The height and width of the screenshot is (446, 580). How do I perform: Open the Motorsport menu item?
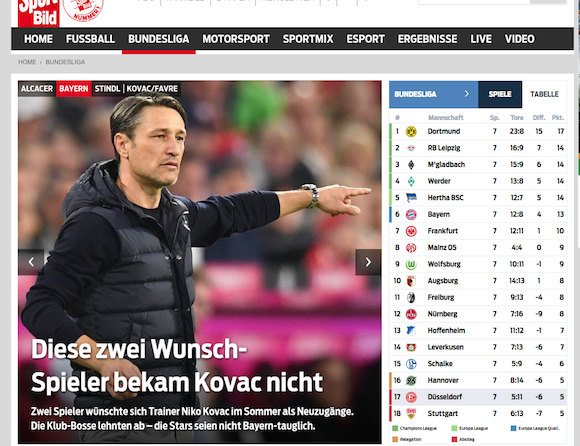(x=236, y=39)
